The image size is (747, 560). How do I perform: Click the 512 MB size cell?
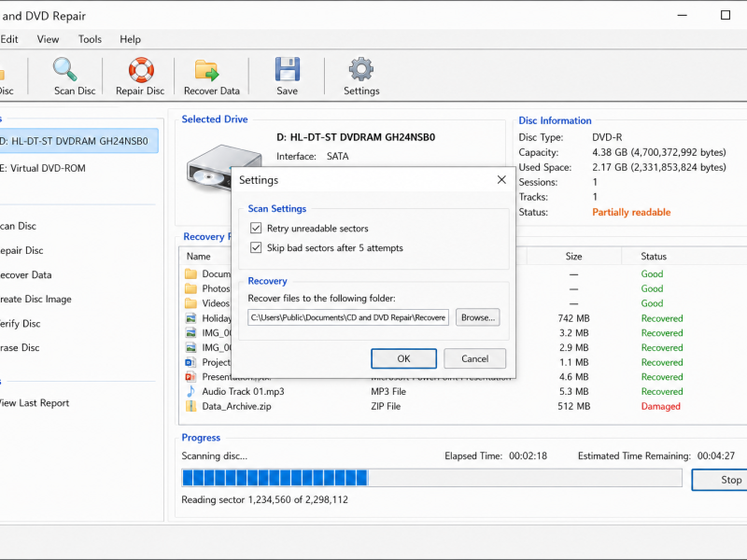click(573, 406)
